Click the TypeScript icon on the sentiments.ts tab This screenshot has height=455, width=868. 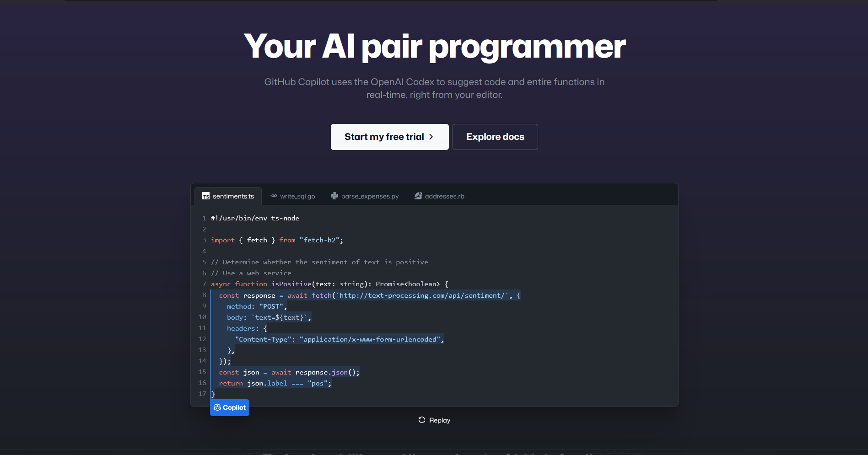(x=205, y=196)
